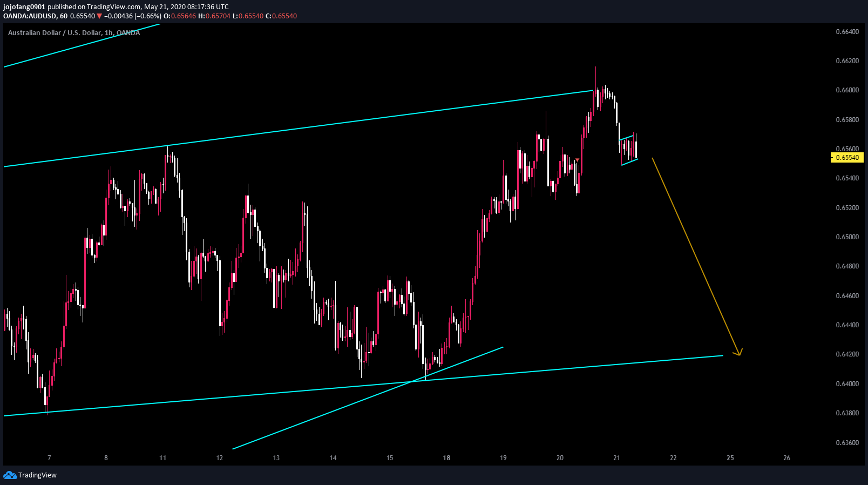
Task: Click the 0.63800 price axis label
Action: pyautogui.click(x=847, y=413)
